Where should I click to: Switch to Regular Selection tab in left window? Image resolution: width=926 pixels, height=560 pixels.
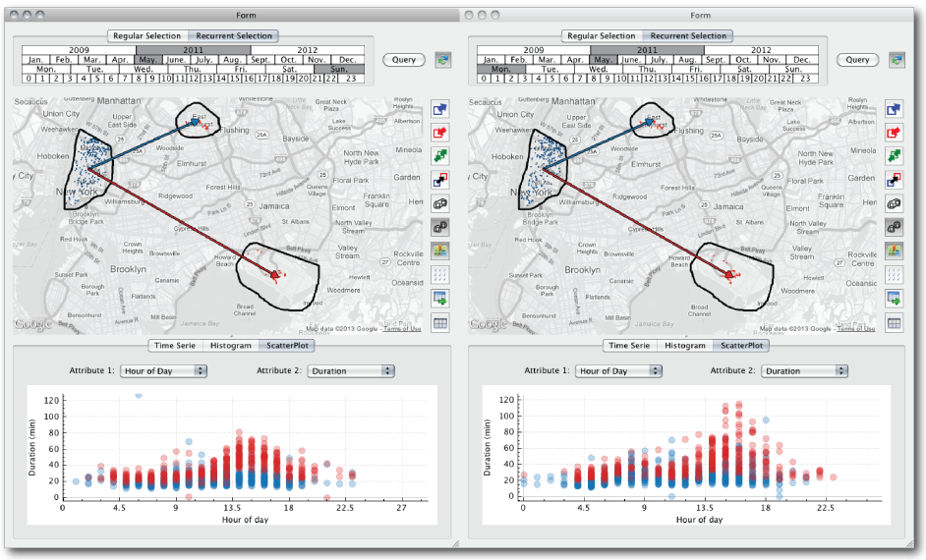click(x=146, y=36)
